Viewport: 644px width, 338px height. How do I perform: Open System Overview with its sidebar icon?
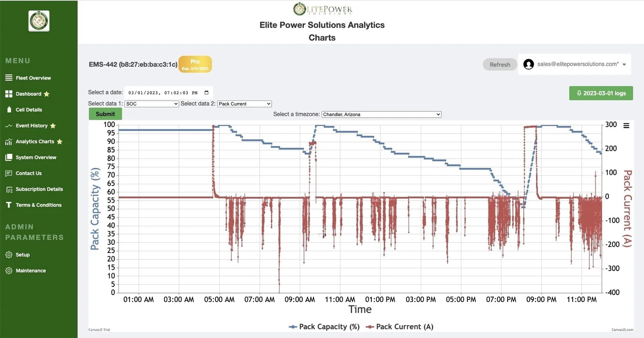tap(9, 157)
